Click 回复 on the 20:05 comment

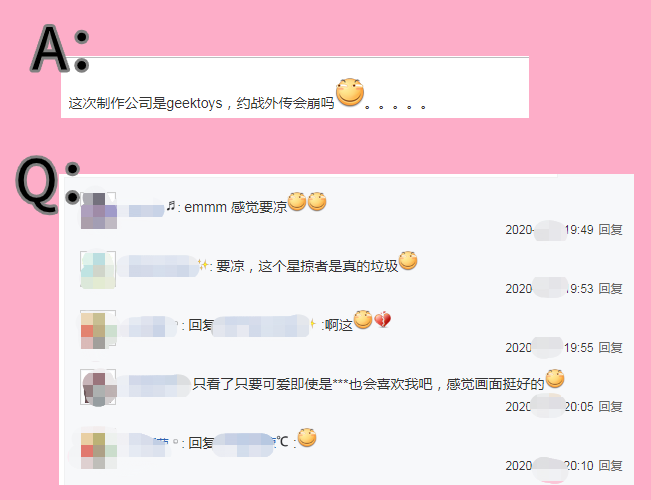click(610, 407)
